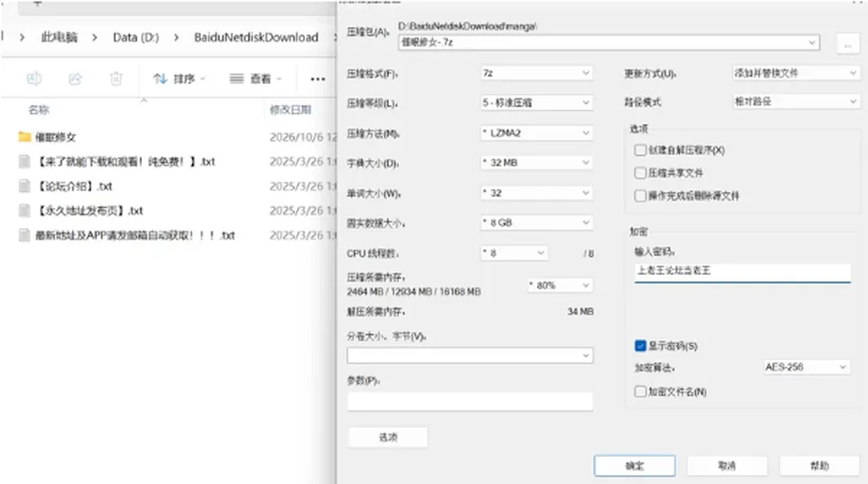Click the share icon in Explorer toolbar
The image size is (868, 484).
[x=75, y=79]
